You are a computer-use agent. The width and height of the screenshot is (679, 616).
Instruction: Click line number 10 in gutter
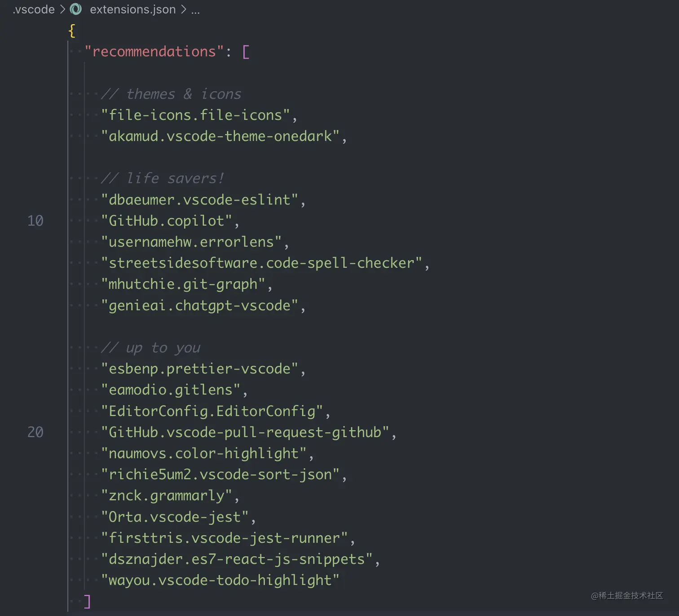click(x=35, y=221)
